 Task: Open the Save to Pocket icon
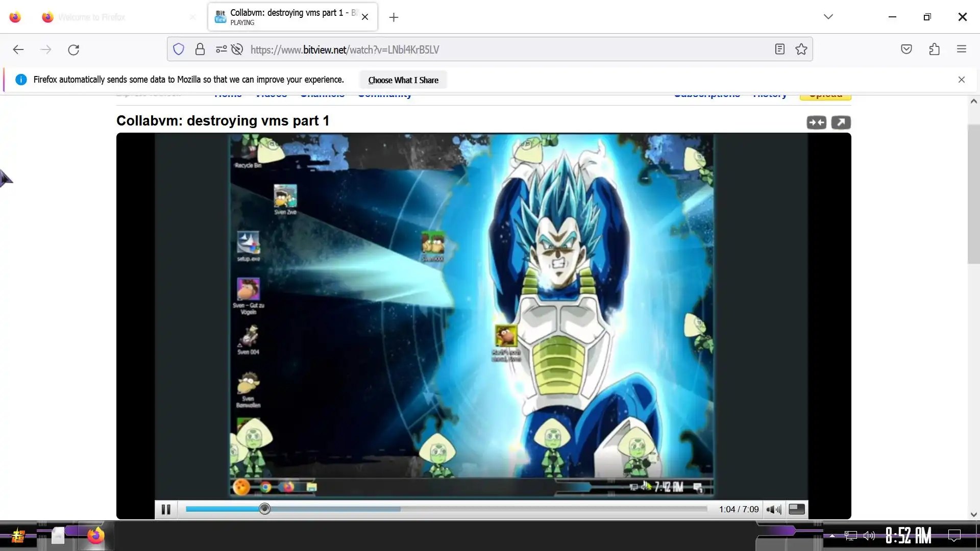(906, 49)
